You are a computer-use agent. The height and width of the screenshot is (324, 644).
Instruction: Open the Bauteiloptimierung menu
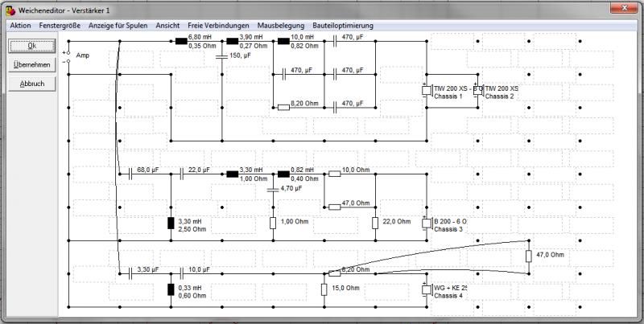click(343, 26)
